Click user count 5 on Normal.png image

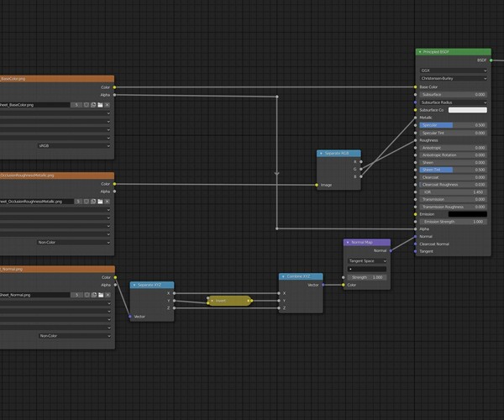[x=76, y=295]
